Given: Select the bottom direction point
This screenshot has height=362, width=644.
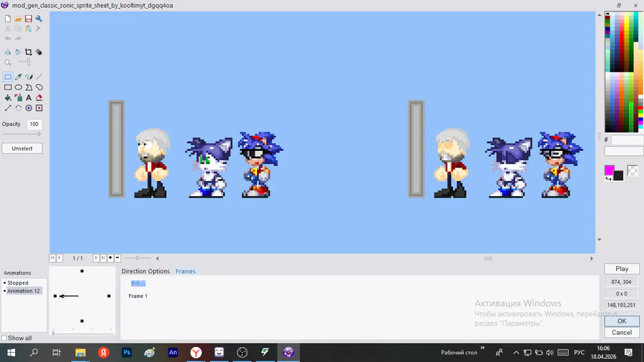Looking at the screenshot, I should [82, 321].
